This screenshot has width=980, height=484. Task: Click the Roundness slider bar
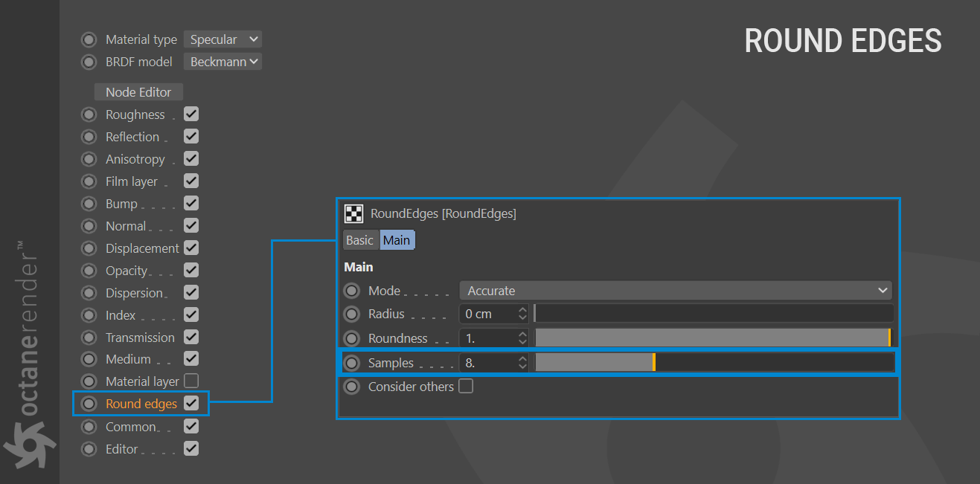(x=714, y=338)
